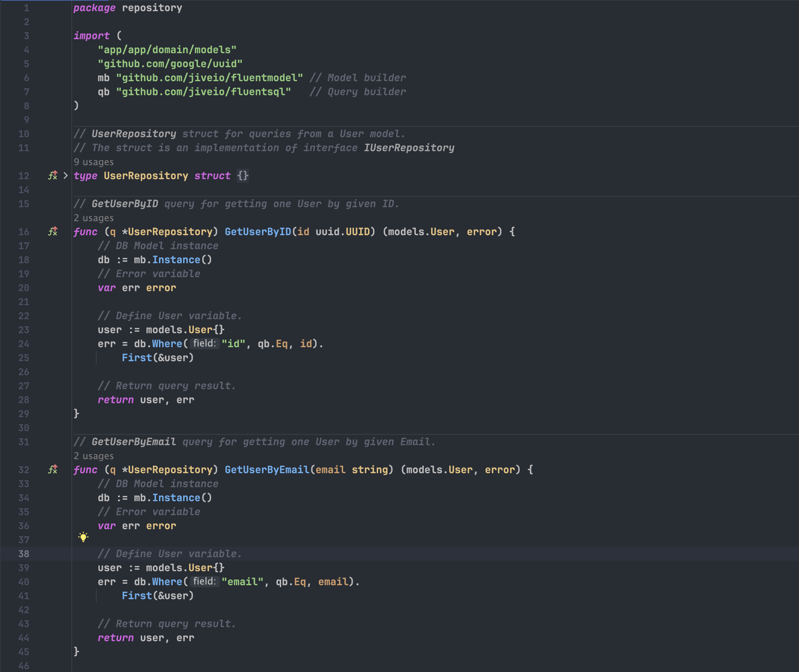The image size is (799, 672).
Task: Click the email string parameter in GetUserByEmail
Action: [352, 470]
